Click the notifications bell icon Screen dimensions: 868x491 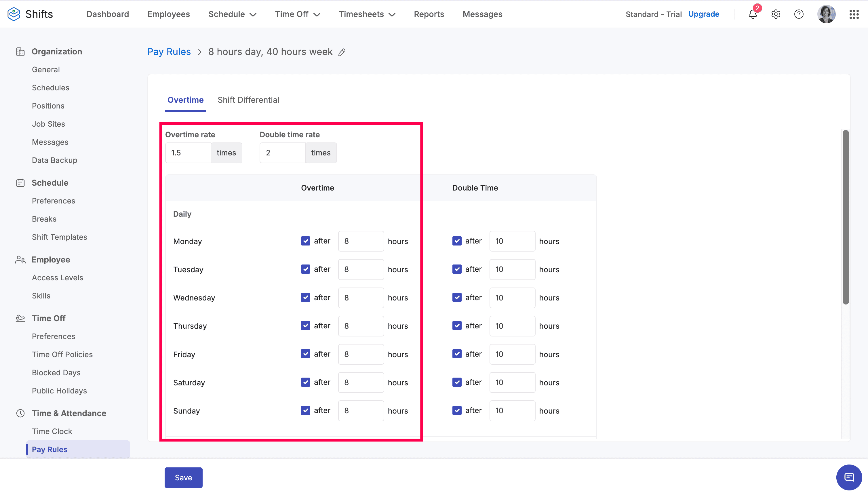click(x=752, y=14)
